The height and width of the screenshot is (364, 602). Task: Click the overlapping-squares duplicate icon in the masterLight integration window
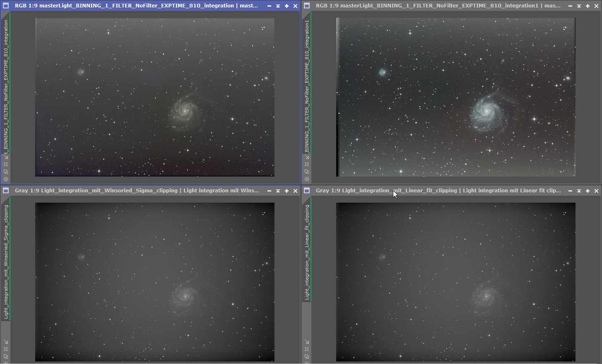coord(6,172)
